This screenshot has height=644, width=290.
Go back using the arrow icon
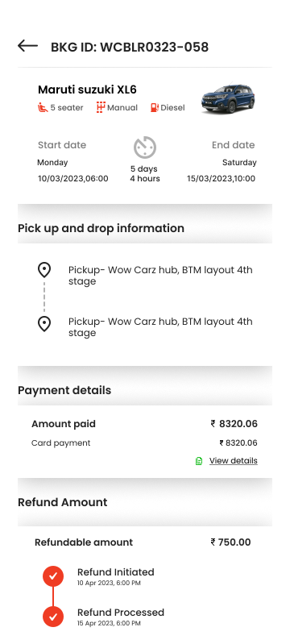click(27, 46)
